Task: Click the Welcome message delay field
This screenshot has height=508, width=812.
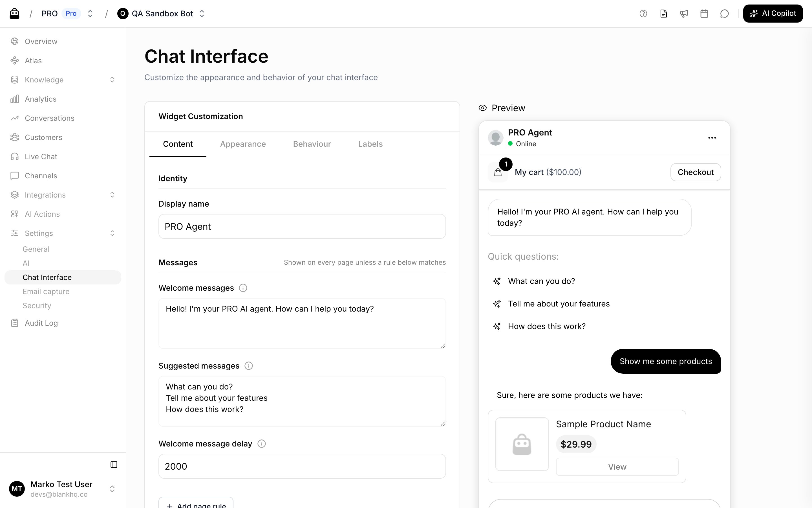Action: (302, 466)
